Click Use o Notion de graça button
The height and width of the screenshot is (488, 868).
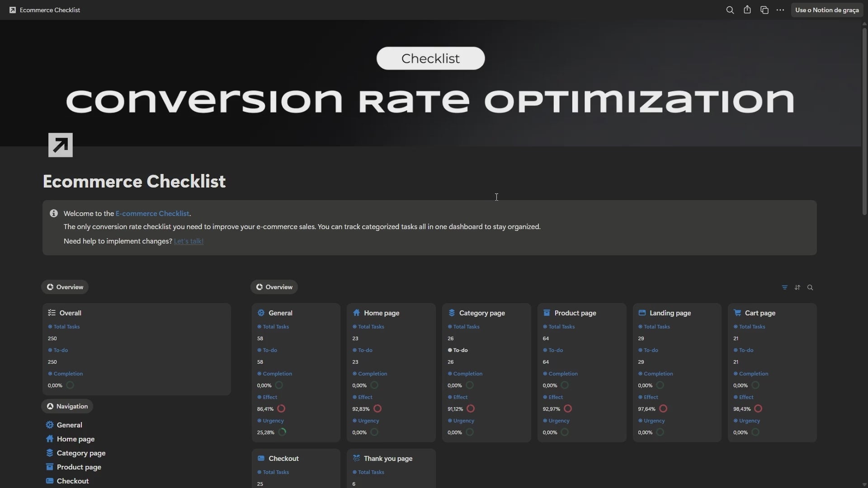click(827, 10)
